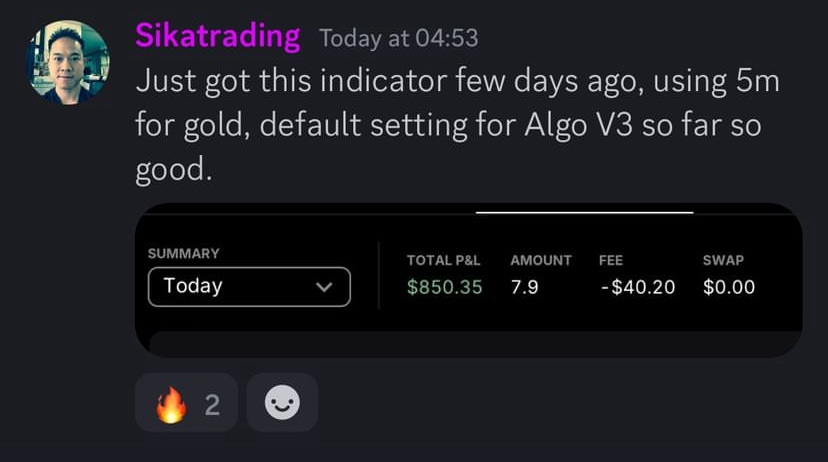Select the -$40.20 fee value

coord(637,287)
